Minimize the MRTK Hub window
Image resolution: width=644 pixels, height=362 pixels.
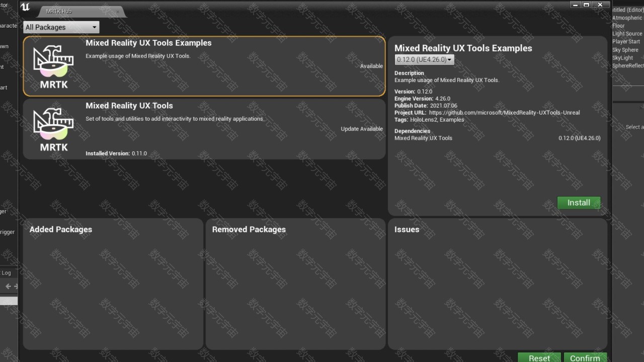pyautogui.click(x=575, y=5)
